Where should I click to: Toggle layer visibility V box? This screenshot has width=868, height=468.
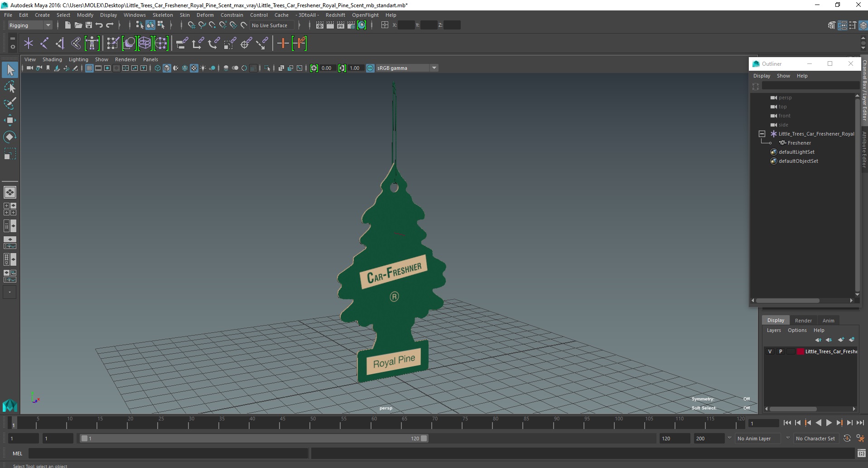[x=770, y=351]
